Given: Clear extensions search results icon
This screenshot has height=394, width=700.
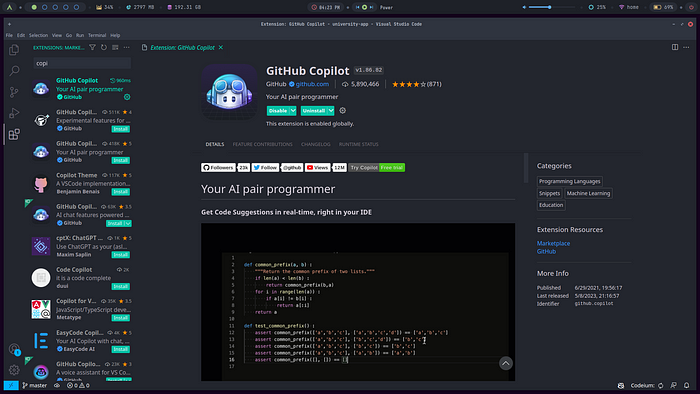Looking at the screenshot, I should click(x=115, y=47).
